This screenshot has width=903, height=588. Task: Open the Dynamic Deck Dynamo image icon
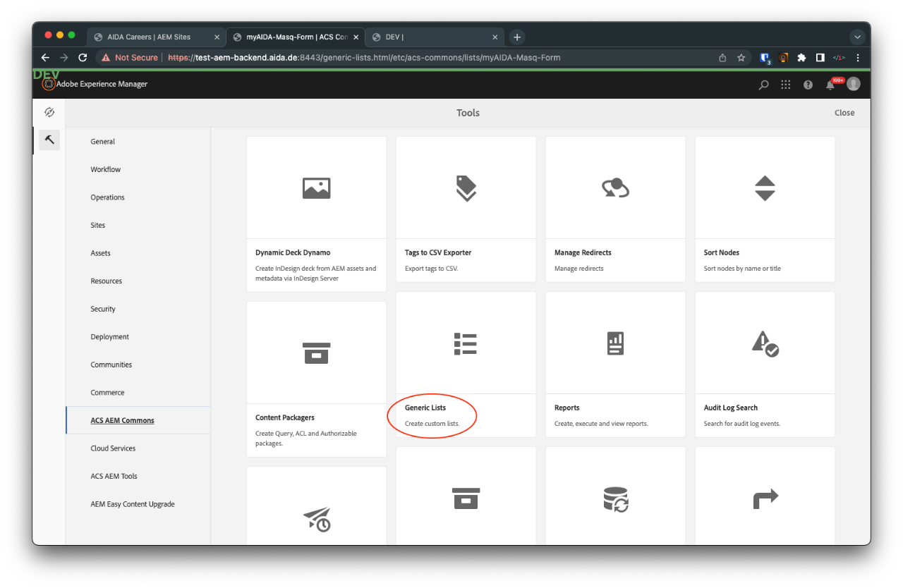[x=316, y=188]
